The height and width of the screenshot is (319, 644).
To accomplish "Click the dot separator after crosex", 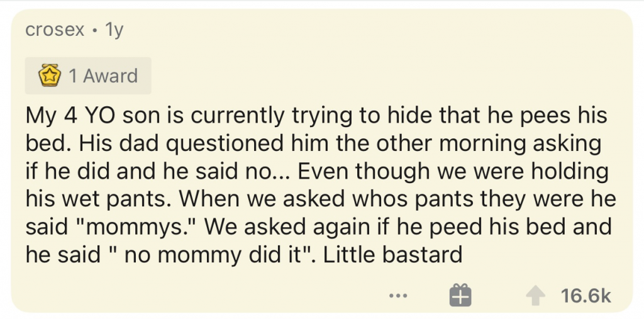I will click(x=94, y=30).
